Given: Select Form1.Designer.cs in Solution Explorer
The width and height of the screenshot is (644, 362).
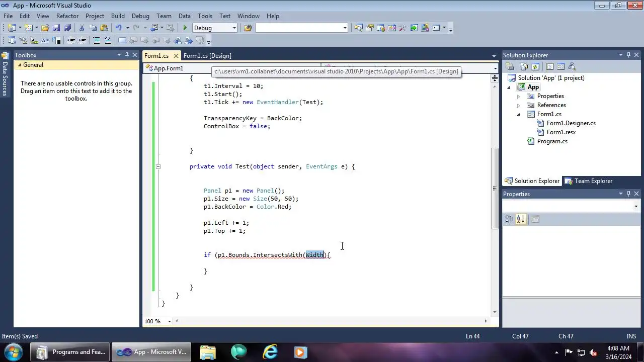Looking at the screenshot, I should click(571, 123).
